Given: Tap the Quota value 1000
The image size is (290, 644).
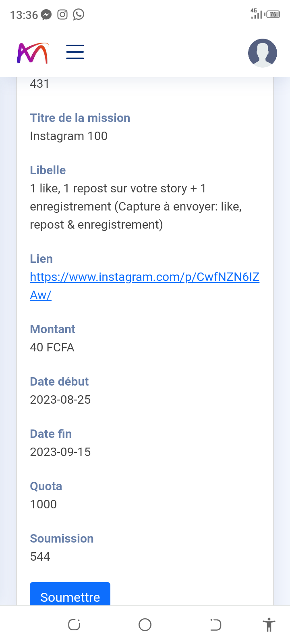Looking at the screenshot, I should coord(43,504).
